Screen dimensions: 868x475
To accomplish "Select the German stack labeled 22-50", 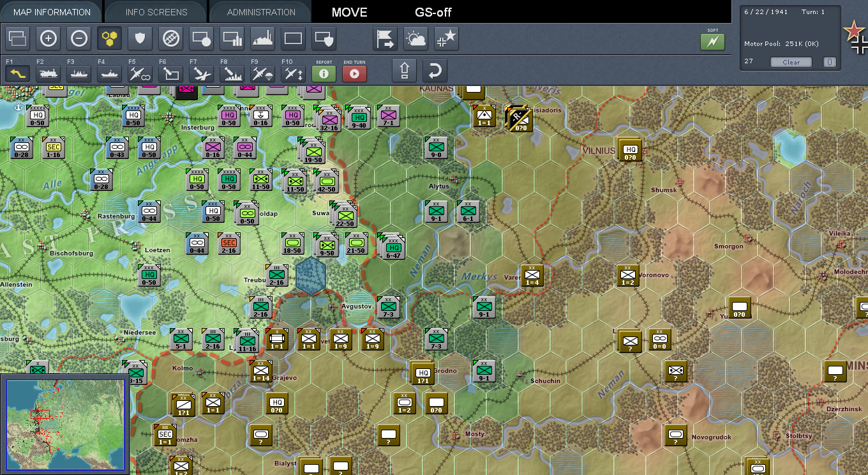I will coord(345,215).
